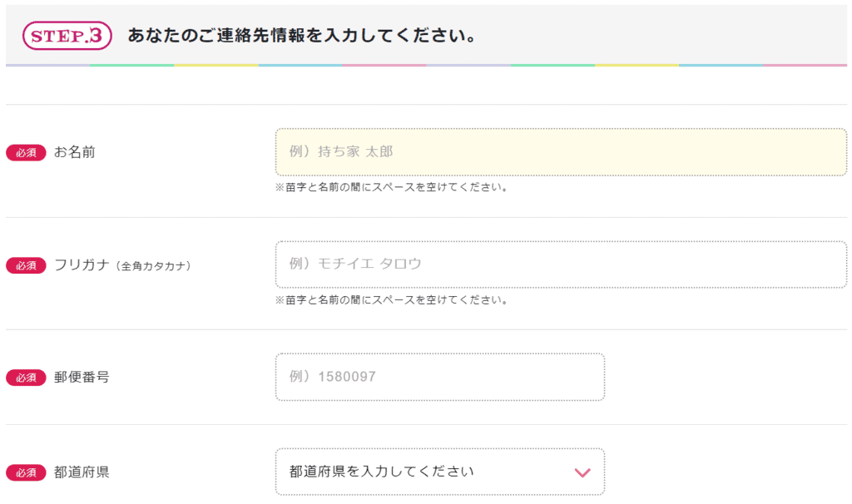Image resolution: width=852 pixels, height=504 pixels.
Task: Click the お名前 field label
Action: tap(75, 152)
